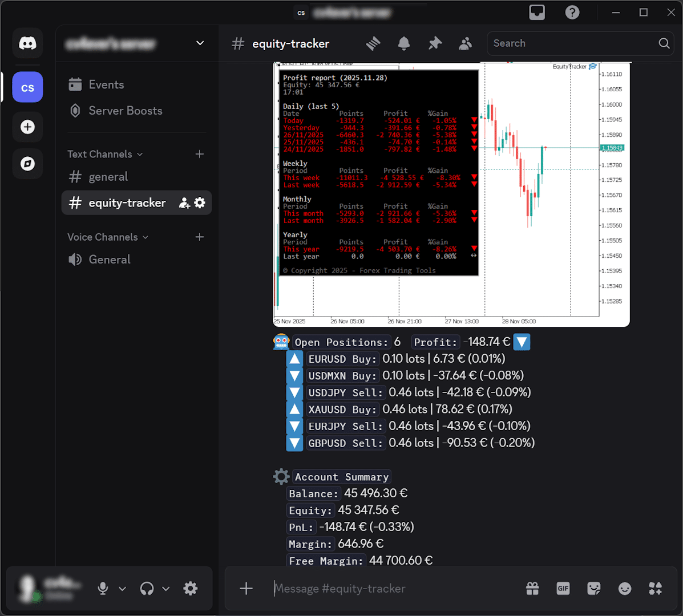Open the Help question mark icon
The image size is (683, 616).
click(x=572, y=13)
